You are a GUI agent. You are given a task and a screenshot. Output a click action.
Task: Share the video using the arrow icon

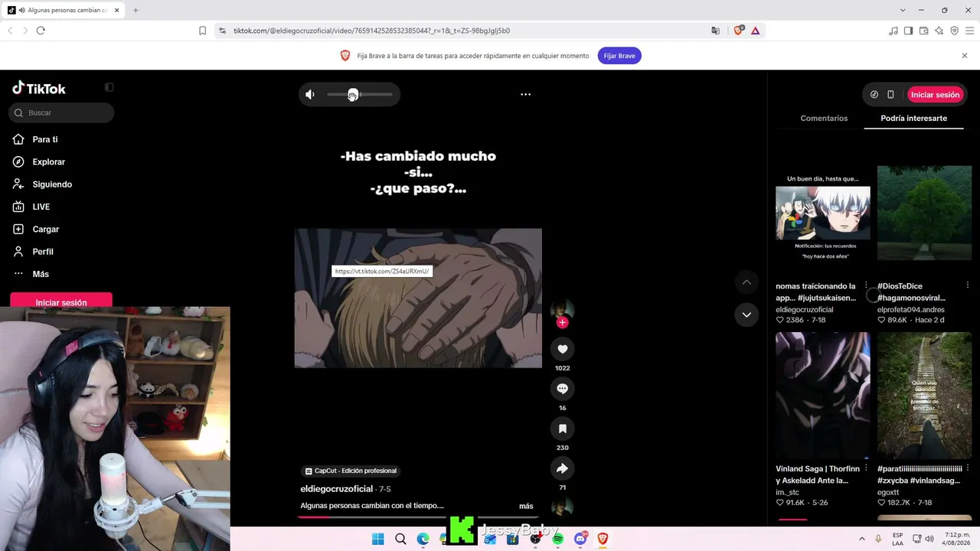pos(562,468)
